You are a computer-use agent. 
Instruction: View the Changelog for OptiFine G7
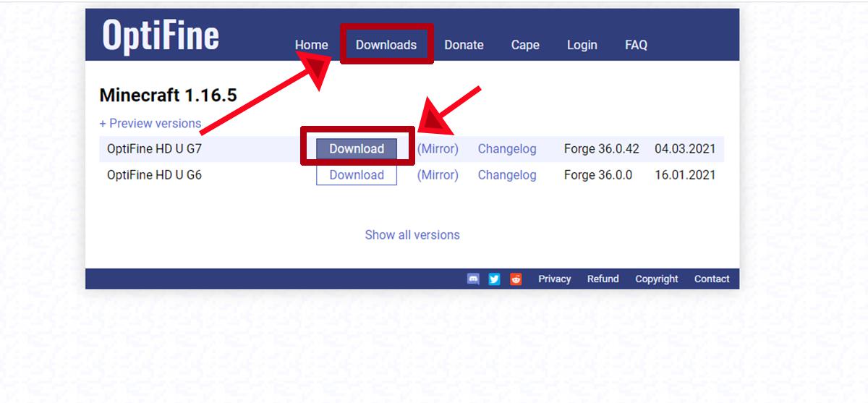tap(507, 148)
